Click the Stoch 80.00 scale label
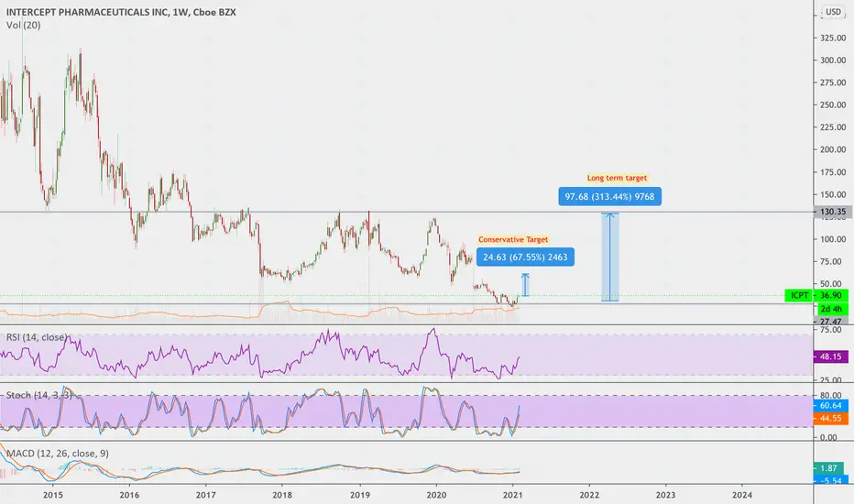 coord(830,396)
